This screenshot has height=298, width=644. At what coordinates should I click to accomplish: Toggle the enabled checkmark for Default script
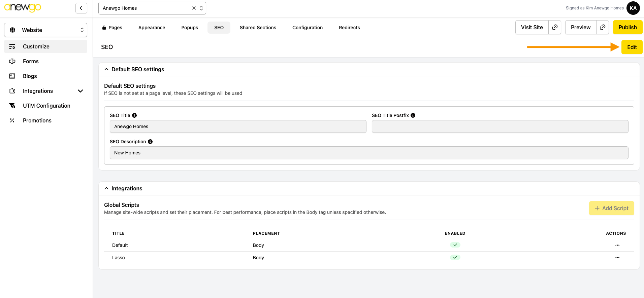click(x=455, y=245)
